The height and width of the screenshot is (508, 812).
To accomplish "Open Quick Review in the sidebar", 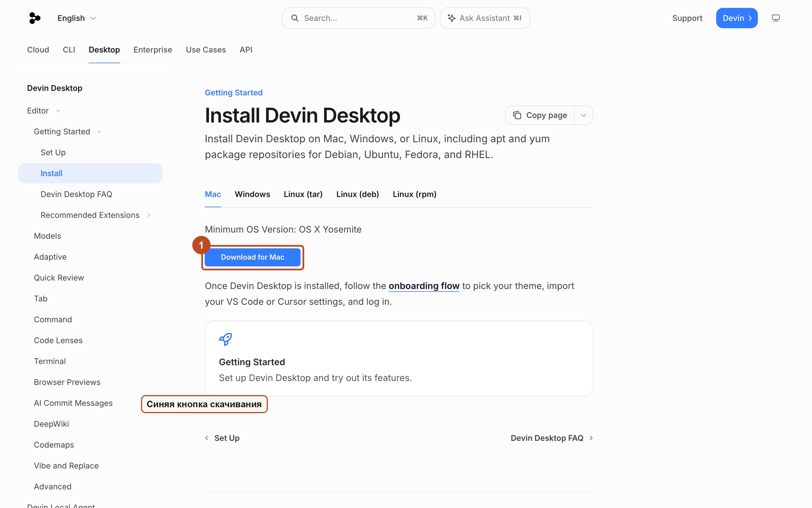I will point(59,278).
